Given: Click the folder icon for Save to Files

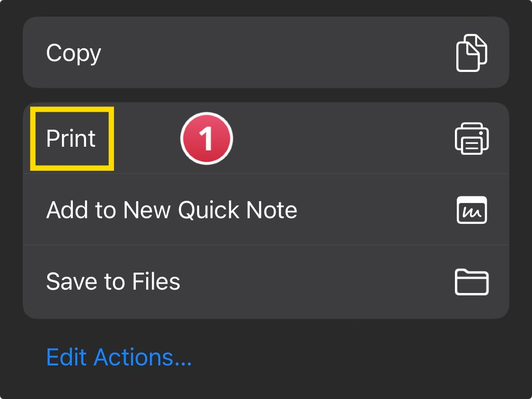Looking at the screenshot, I should 471,282.
